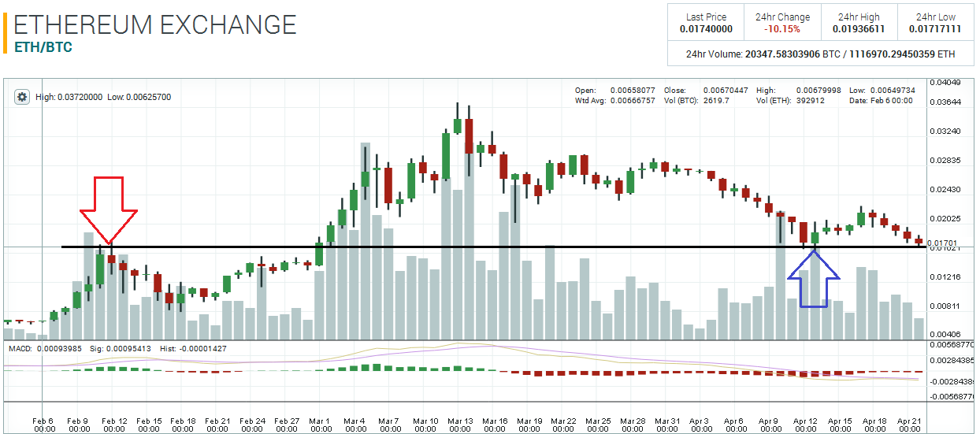Click Close value 0.00670447

pos(726,91)
